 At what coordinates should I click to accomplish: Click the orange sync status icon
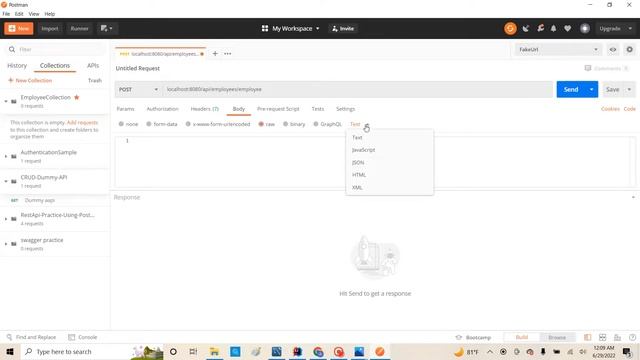pos(510,29)
